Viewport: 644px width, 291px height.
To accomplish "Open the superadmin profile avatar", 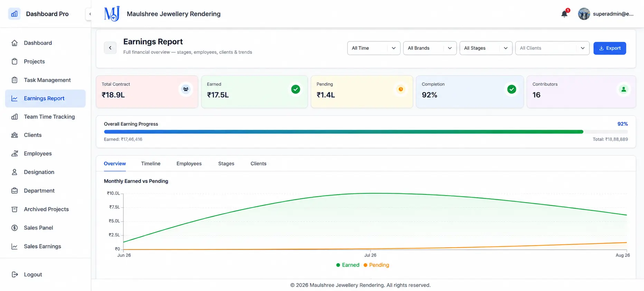I will click(584, 14).
